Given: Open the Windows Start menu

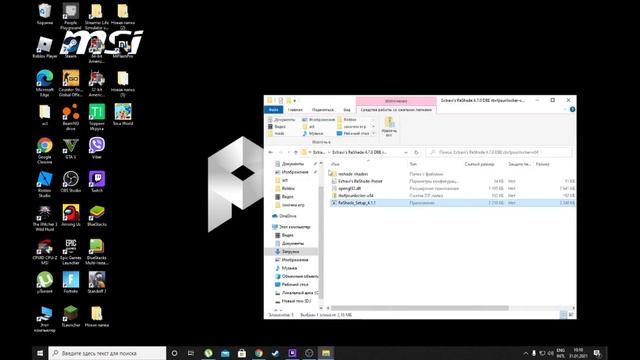Looking at the screenshot, I should [40, 353].
